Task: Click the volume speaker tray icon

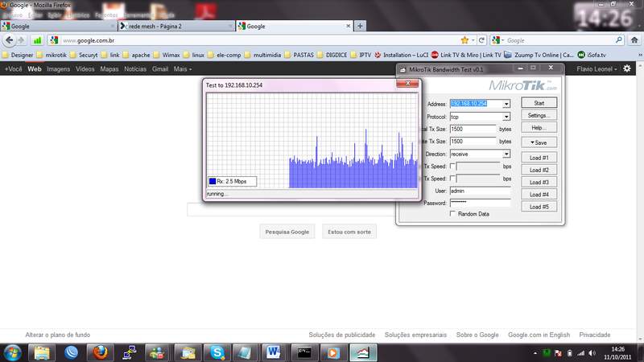Action: 592,353
